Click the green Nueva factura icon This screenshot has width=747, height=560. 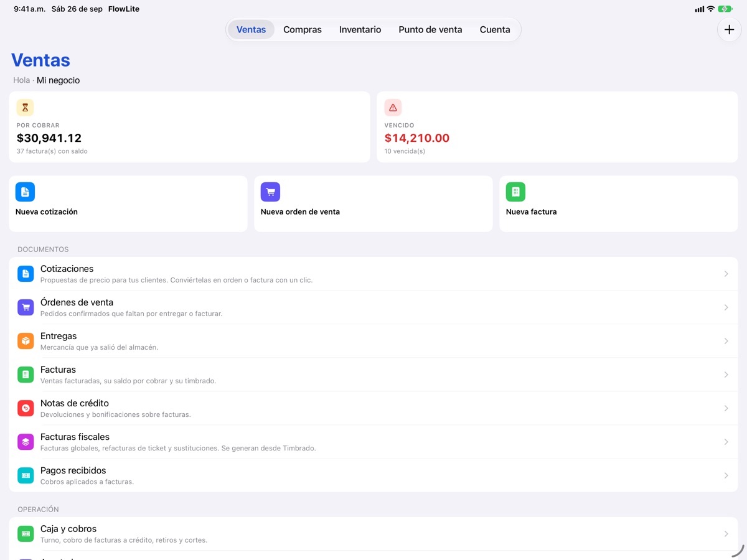point(515,192)
